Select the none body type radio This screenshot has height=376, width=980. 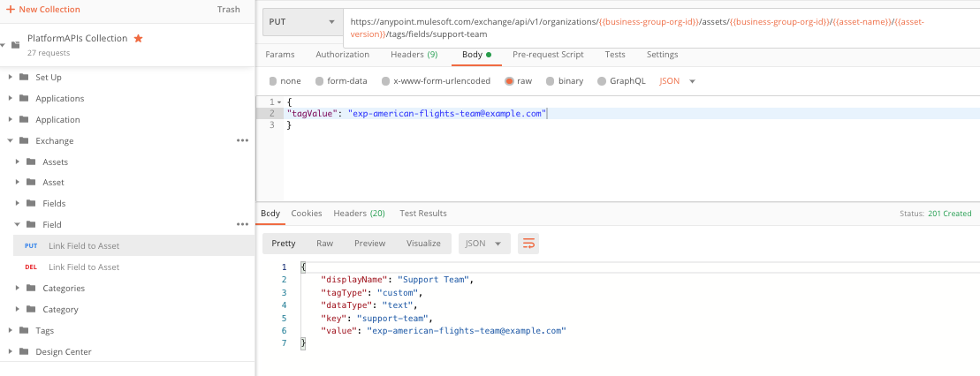(273, 81)
